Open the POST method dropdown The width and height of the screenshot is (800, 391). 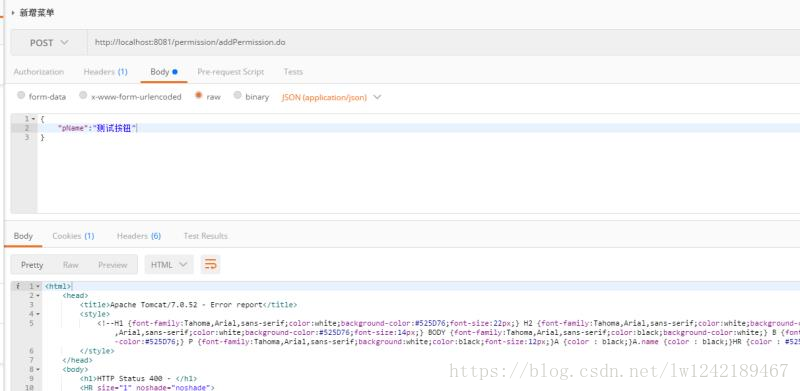pos(49,43)
